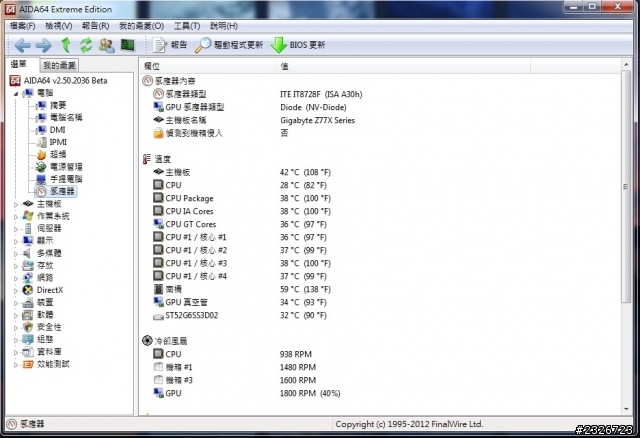Select the ITE IT8728F sensor type value

pyautogui.click(x=321, y=94)
